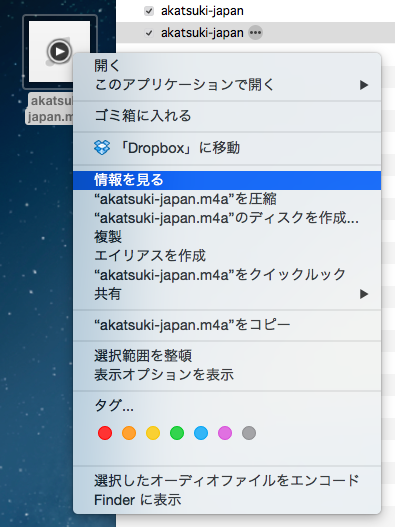Click the Dropbox icon in the menu
Screen dimensions: 395x527
102,148
